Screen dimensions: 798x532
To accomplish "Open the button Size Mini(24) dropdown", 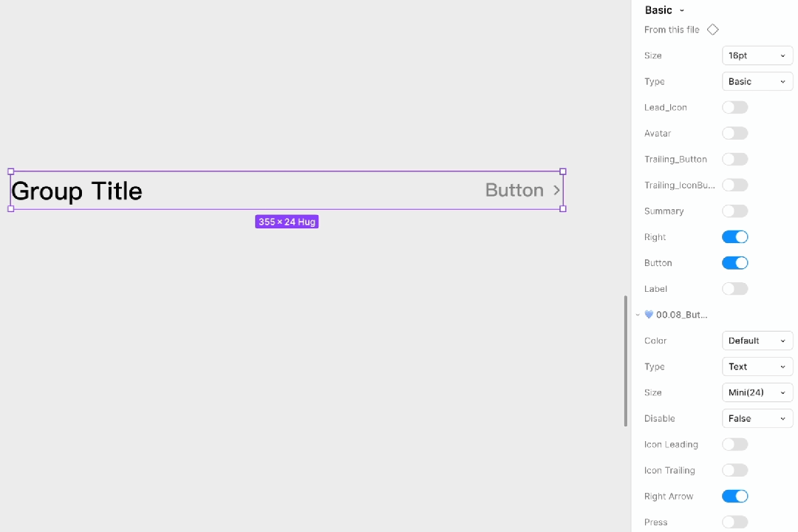I will (757, 392).
